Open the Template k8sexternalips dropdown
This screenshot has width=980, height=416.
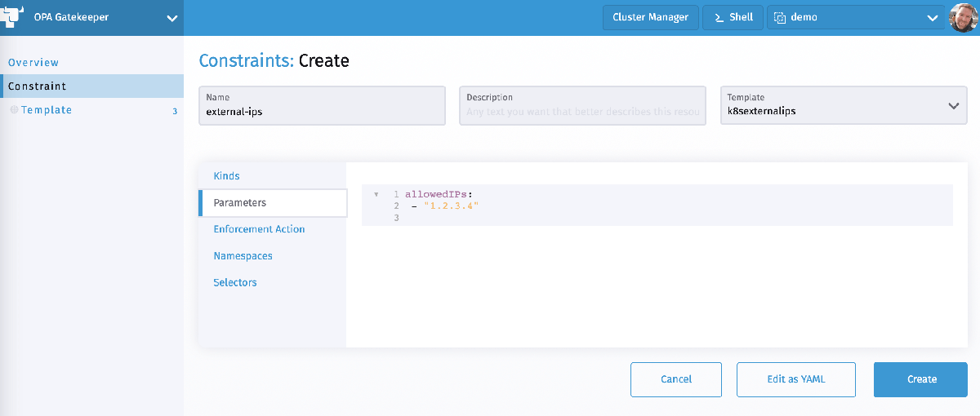click(952, 106)
